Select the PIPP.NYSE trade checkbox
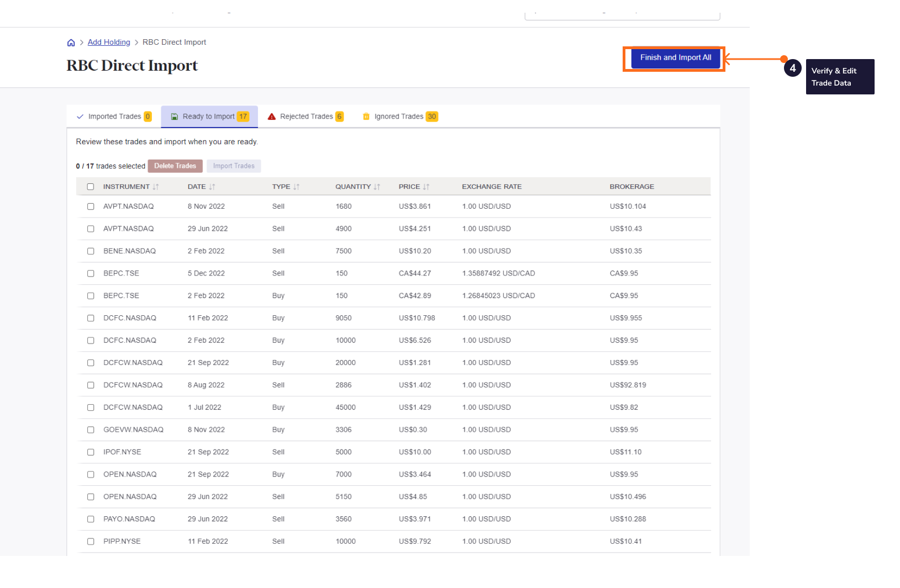Image resolution: width=900 pixels, height=588 pixels. click(91, 542)
